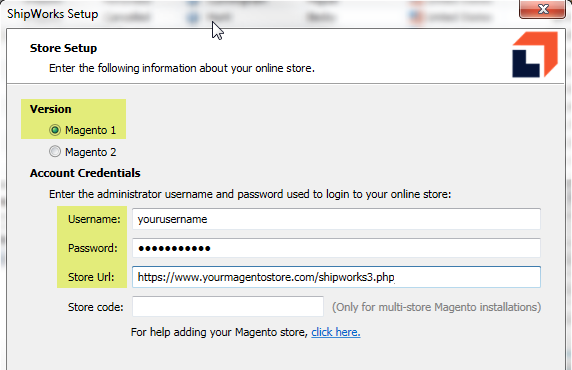Click into the Username input field
This screenshot has height=370, width=572.
tap(336, 219)
